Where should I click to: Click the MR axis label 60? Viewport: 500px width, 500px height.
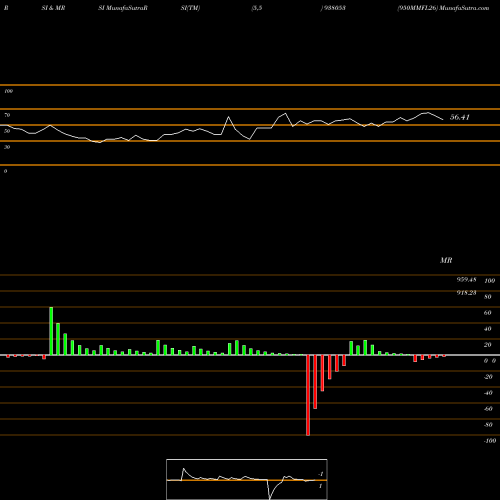pos(488,313)
